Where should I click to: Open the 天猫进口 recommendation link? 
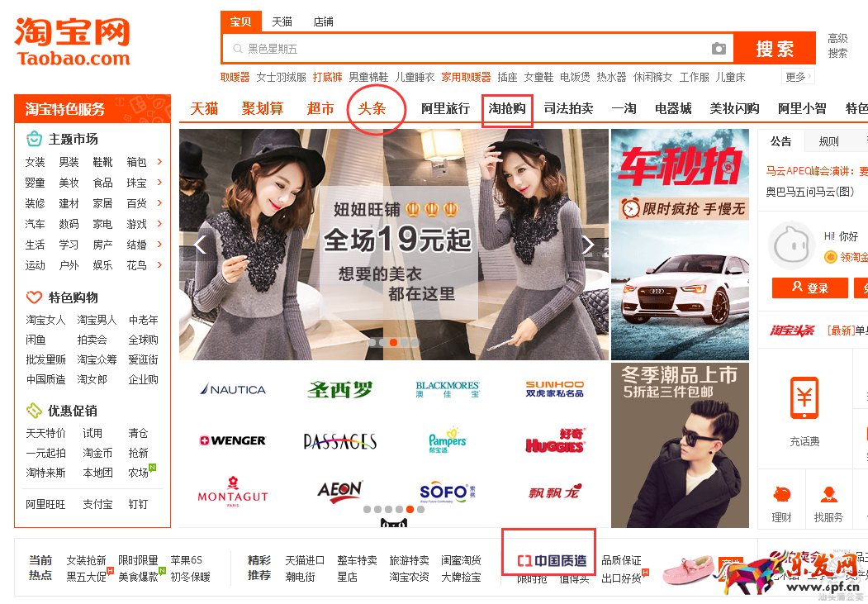tap(305, 560)
